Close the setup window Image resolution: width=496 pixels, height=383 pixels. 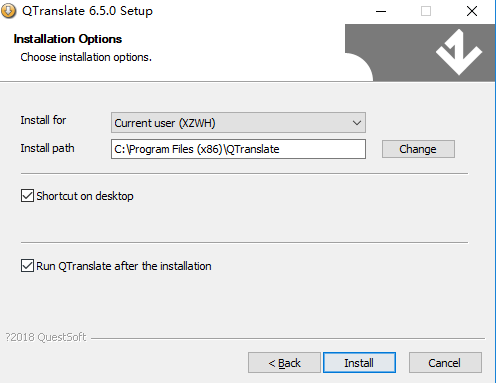click(x=472, y=11)
